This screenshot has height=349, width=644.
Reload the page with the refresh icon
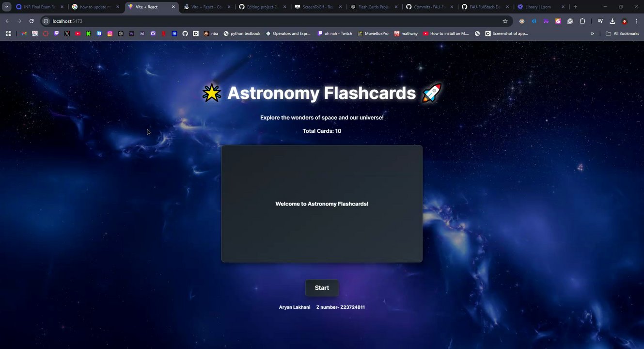click(31, 21)
